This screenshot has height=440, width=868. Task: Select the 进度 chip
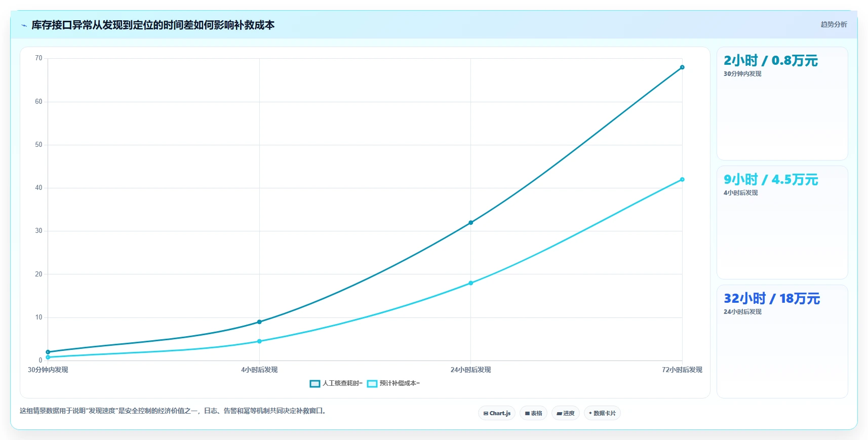click(566, 413)
